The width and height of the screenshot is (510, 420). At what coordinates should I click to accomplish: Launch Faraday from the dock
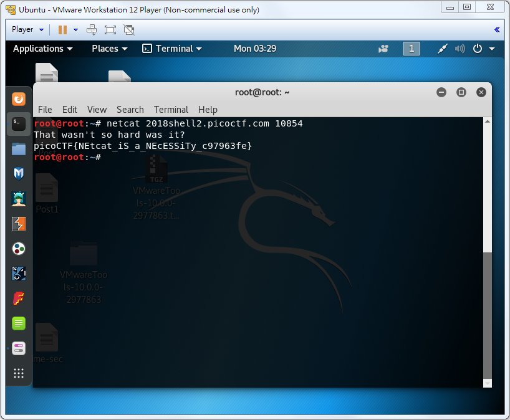click(19, 298)
